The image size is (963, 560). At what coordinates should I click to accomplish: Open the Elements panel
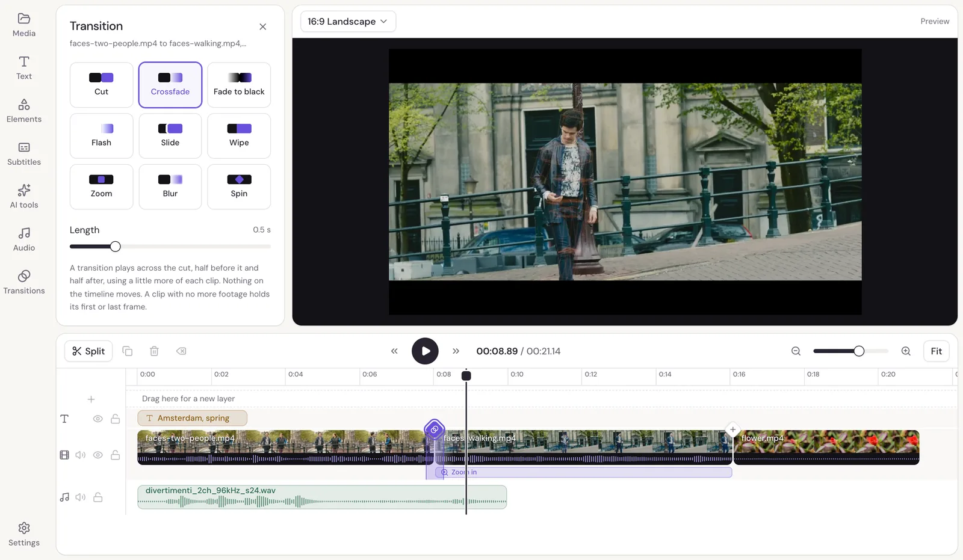click(x=24, y=111)
